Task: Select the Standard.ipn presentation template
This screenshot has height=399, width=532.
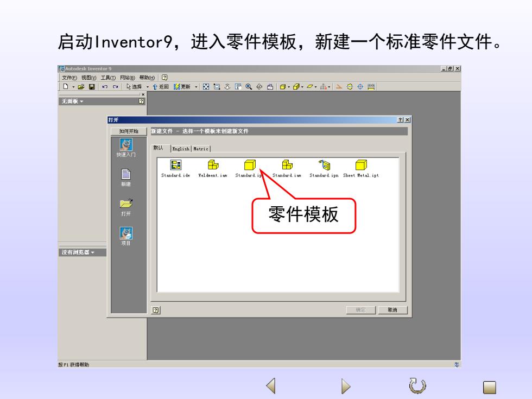Action: click(x=324, y=169)
